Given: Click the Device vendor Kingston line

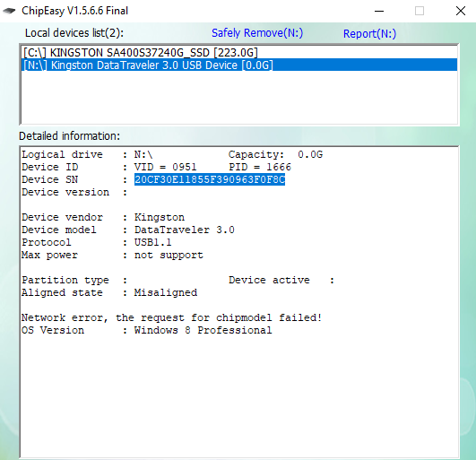Looking at the screenshot, I should [103, 217].
